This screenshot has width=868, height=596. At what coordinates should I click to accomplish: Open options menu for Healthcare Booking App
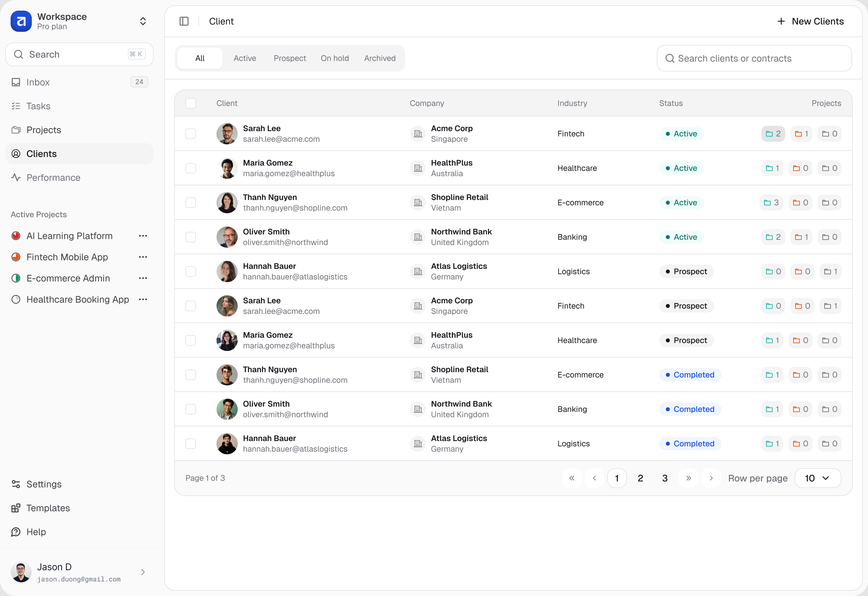pyautogui.click(x=143, y=299)
